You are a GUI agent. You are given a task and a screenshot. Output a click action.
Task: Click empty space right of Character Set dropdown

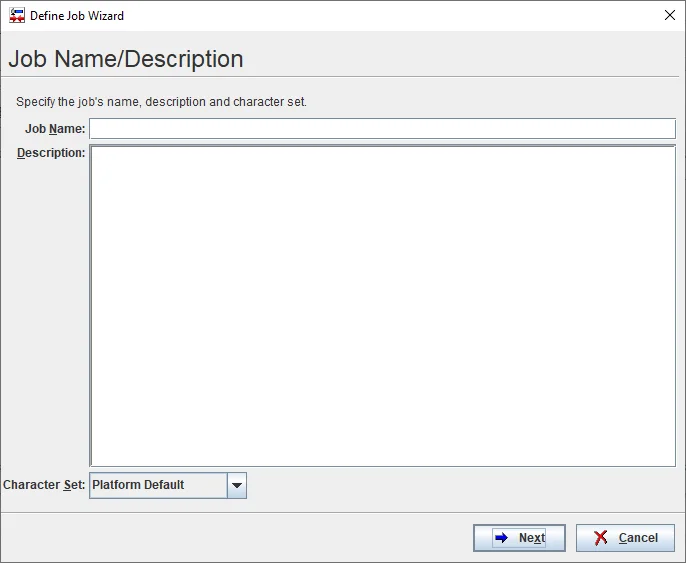460,486
